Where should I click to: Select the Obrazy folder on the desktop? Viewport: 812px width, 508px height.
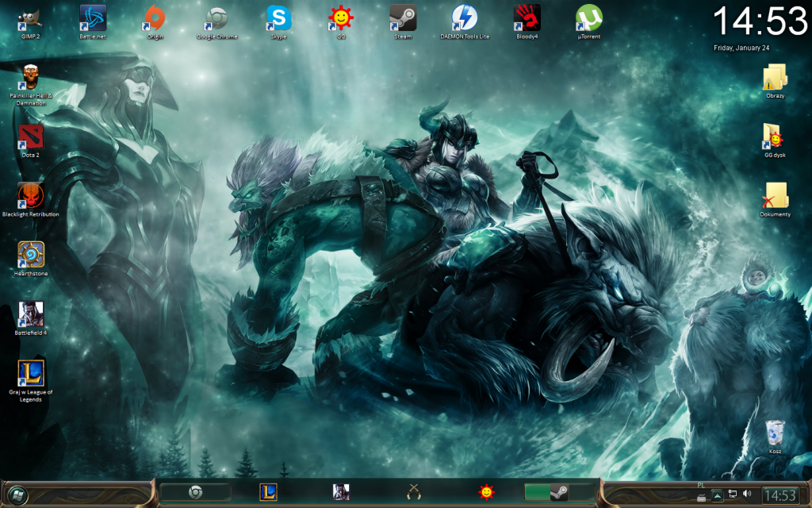[776, 82]
